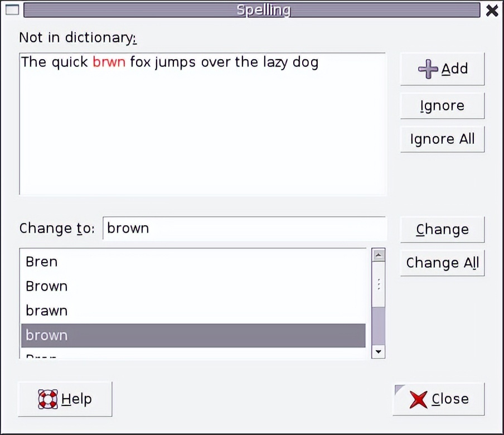The width and height of the screenshot is (504, 435).
Task: Pick "brawn" from the suggestions list
Action: point(47,311)
